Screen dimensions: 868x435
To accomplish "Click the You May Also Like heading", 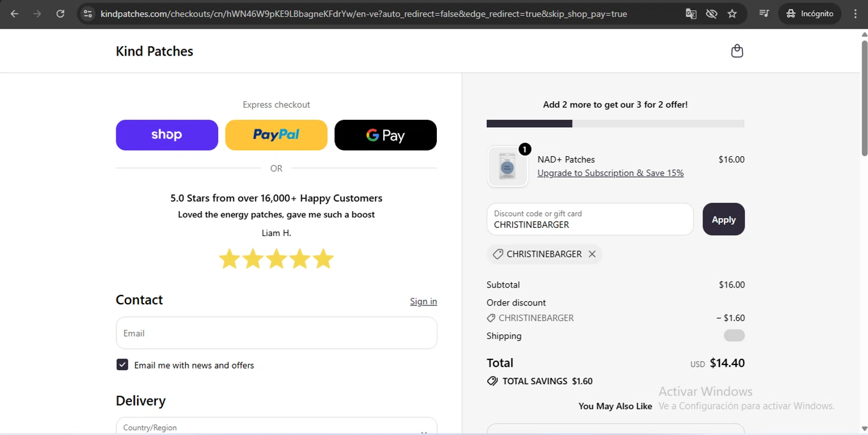I will [x=615, y=406].
